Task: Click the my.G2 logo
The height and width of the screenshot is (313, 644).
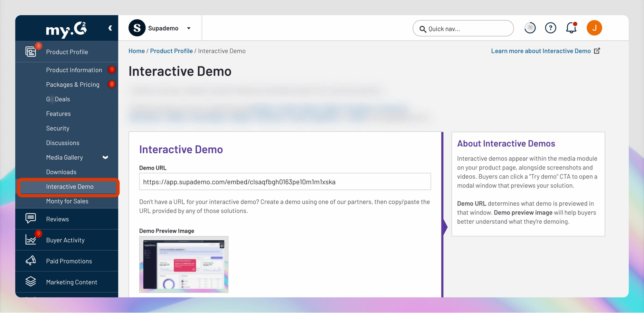Action: (x=66, y=30)
